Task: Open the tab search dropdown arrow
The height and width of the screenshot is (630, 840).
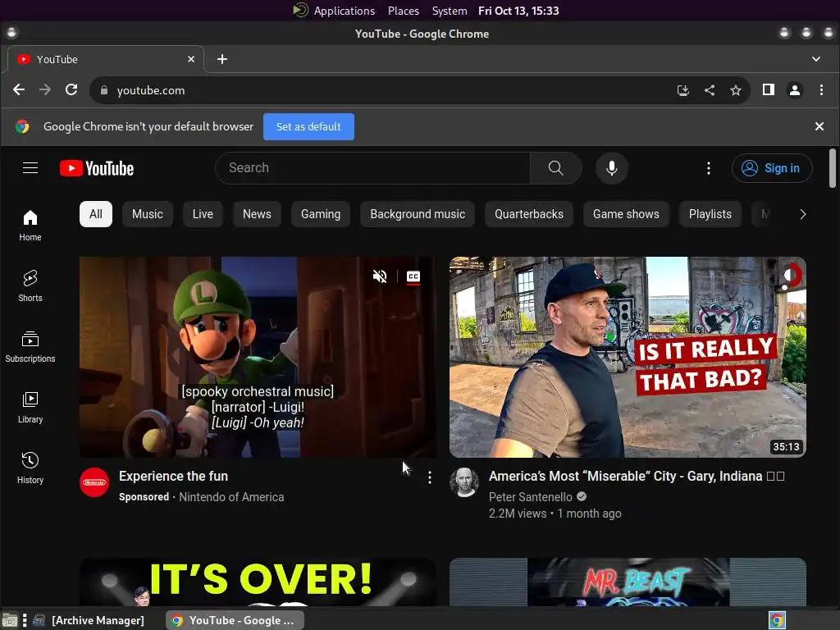Action: tap(816, 59)
